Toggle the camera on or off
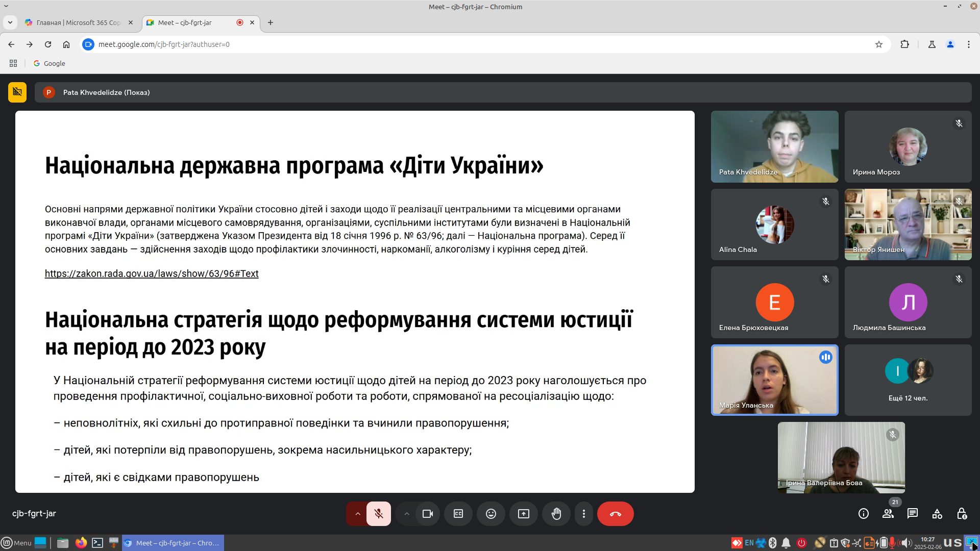Viewport: 980px width, 551px height. (x=427, y=514)
